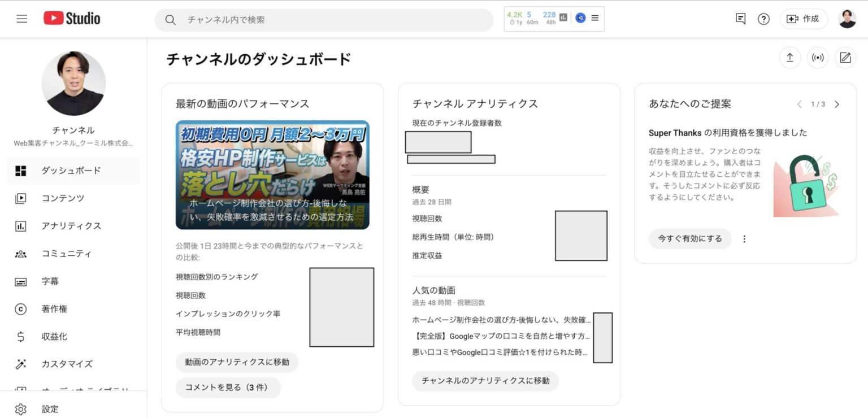Image resolution: width=868 pixels, height=418 pixels.
Task: Open the help question mark icon
Action: 763,19
